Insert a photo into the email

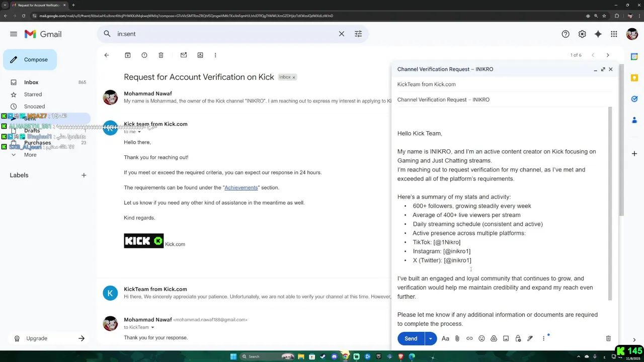tap(506, 338)
